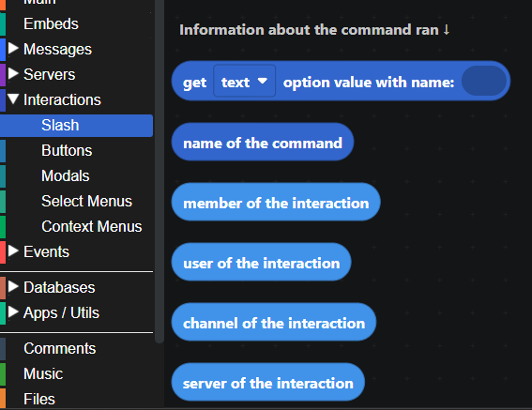Select the Buttons subcategory
The height and width of the screenshot is (410, 532).
click(67, 150)
